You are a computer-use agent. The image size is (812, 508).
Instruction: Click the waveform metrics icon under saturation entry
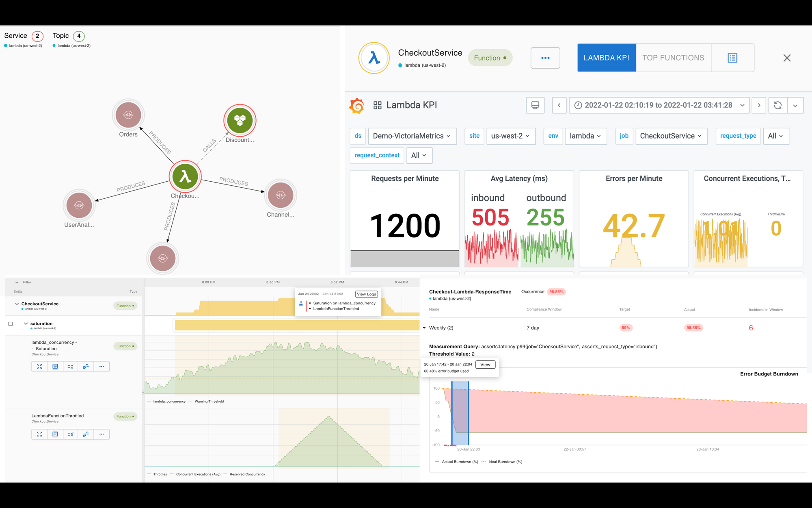(x=85, y=366)
